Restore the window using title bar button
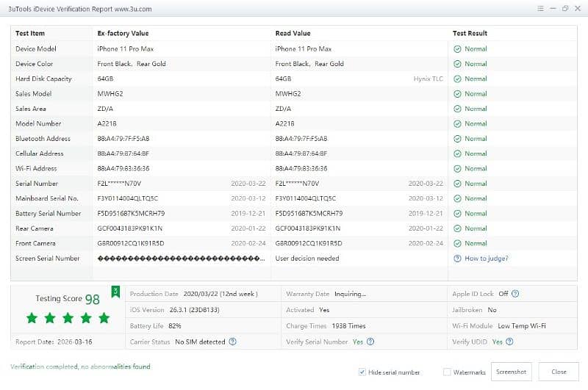588x390 pixels. point(564,9)
